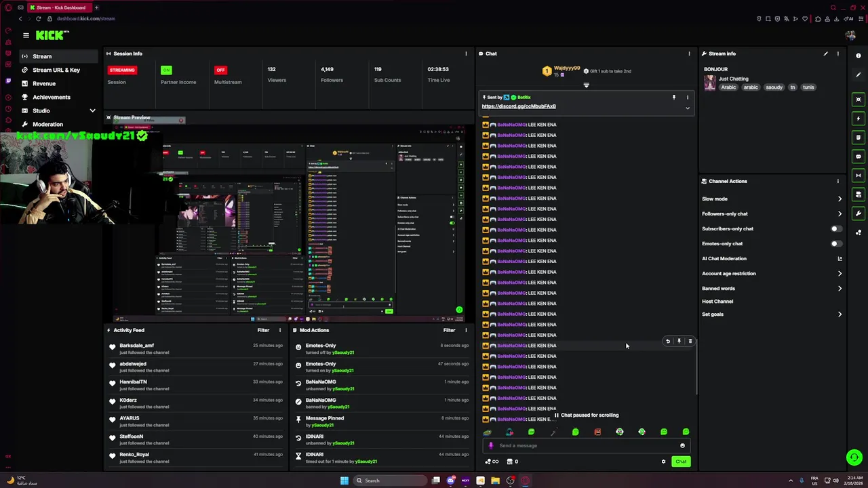Open Stream URL & Key page
Viewport: 868px width, 488px height.
(56, 70)
